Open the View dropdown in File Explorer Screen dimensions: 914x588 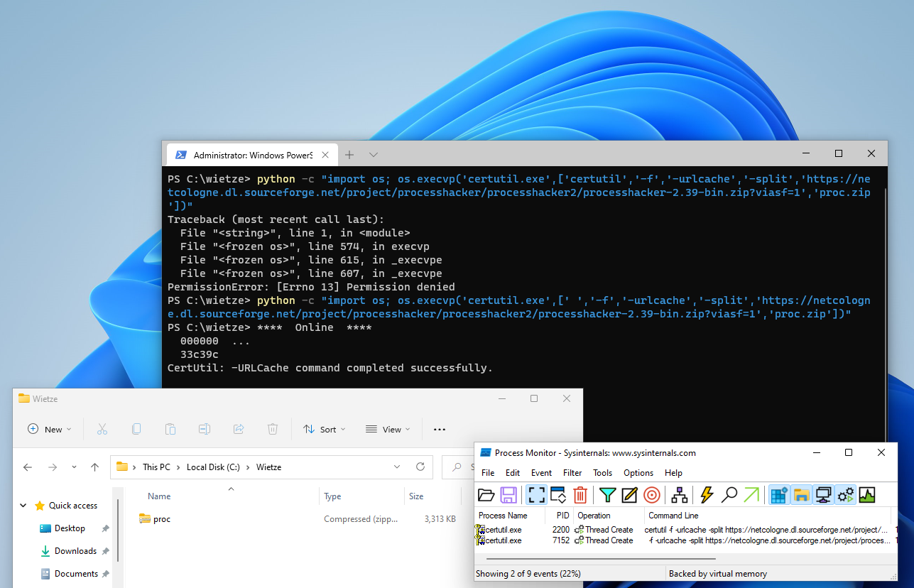point(388,429)
